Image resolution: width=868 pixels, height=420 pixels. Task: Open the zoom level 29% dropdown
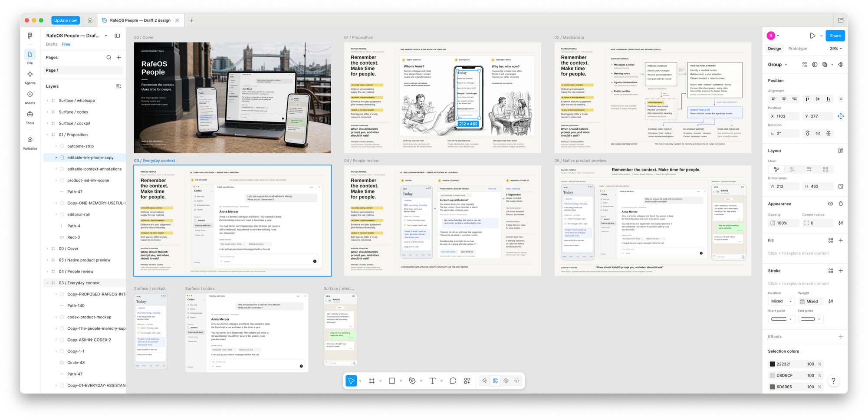(836, 49)
